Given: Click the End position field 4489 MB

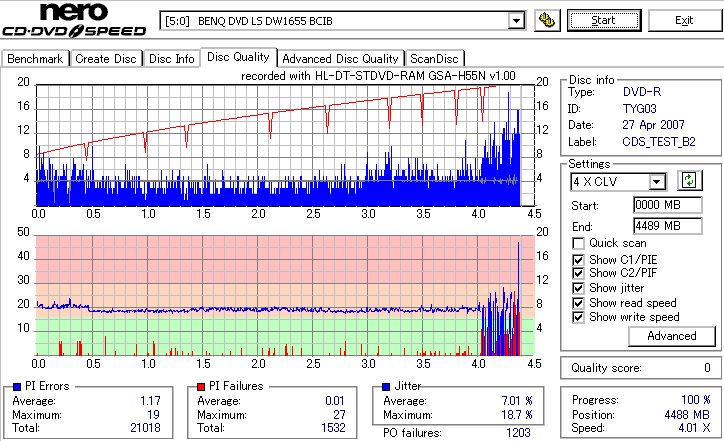Looking at the screenshot, I should point(668,226).
